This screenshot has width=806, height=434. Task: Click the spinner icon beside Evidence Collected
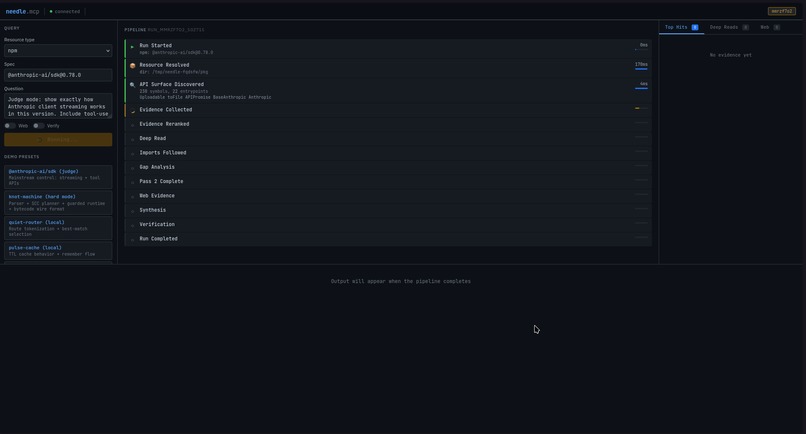(133, 111)
